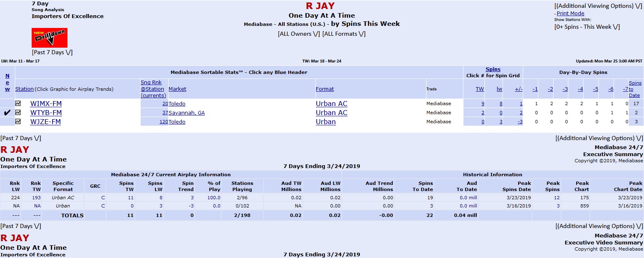Select Peak Spins Date 3/23/2019

[x=518, y=198]
